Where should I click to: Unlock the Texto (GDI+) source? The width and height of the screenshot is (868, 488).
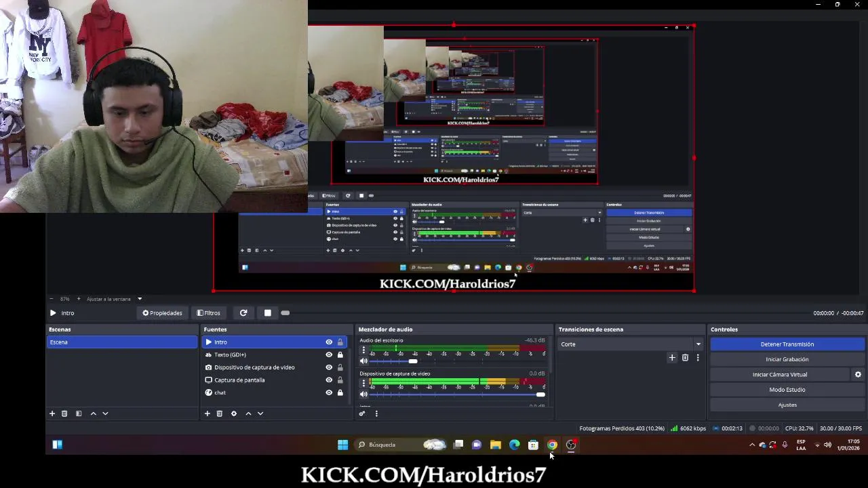[340, 354]
